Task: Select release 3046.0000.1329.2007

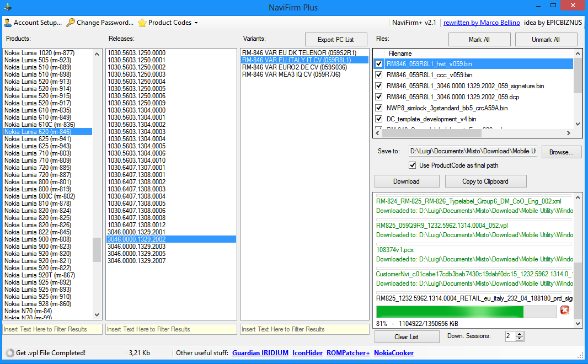Action: coord(171,261)
